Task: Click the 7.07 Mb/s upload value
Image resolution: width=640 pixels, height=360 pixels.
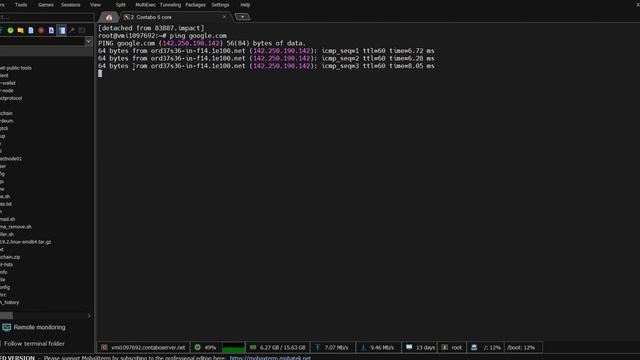Action: (336, 348)
